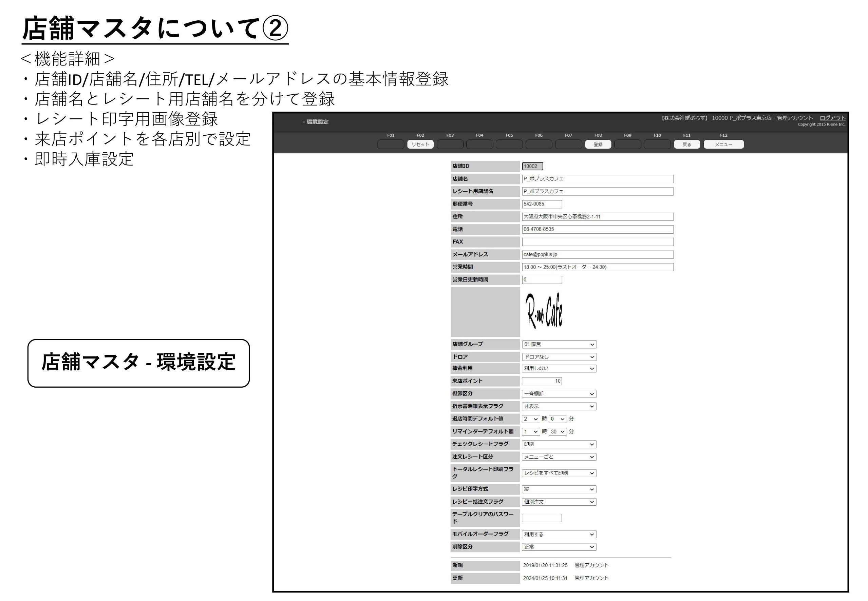Open the チェックレシートフラグ dropdown

pyautogui.click(x=559, y=444)
